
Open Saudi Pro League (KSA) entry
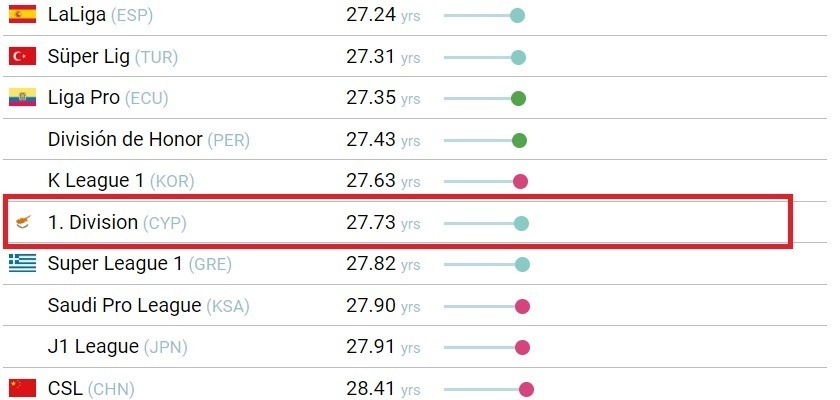[x=148, y=306]
